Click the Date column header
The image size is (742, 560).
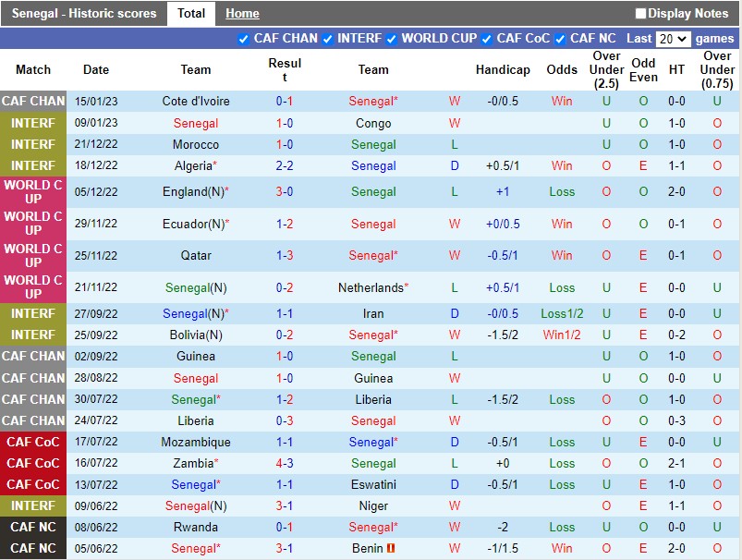[96, 70]
